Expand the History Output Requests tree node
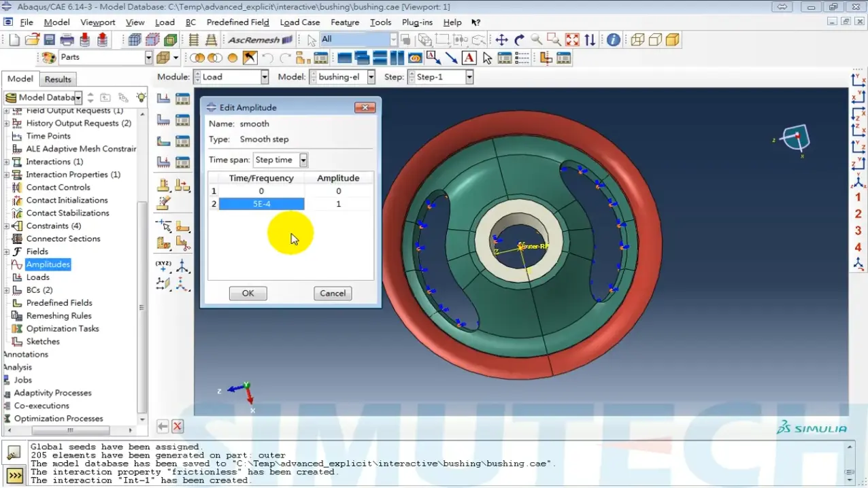Screen dimensions: 868x488 [x=7, y=123]
